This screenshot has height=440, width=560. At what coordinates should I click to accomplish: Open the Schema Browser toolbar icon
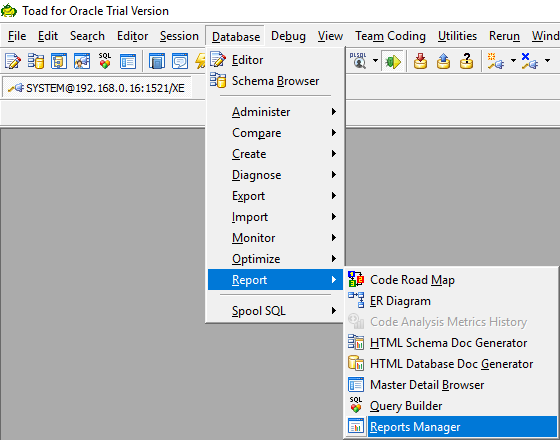tap(36, 61)
